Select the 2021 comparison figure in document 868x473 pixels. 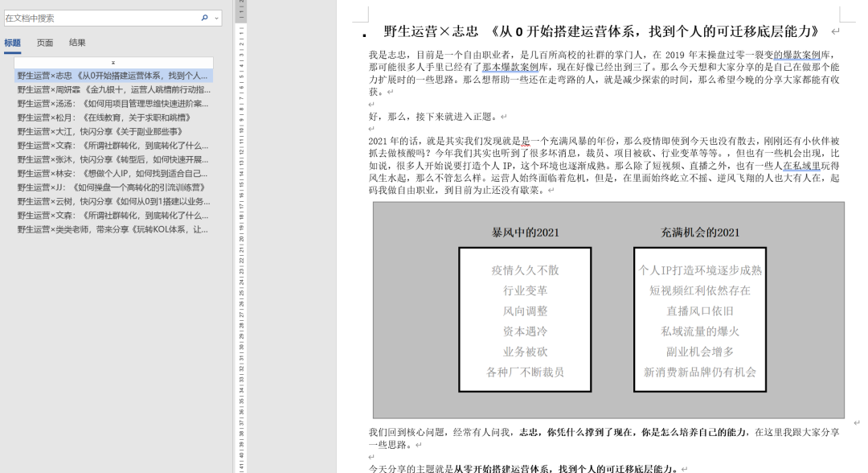pos(608,310)
